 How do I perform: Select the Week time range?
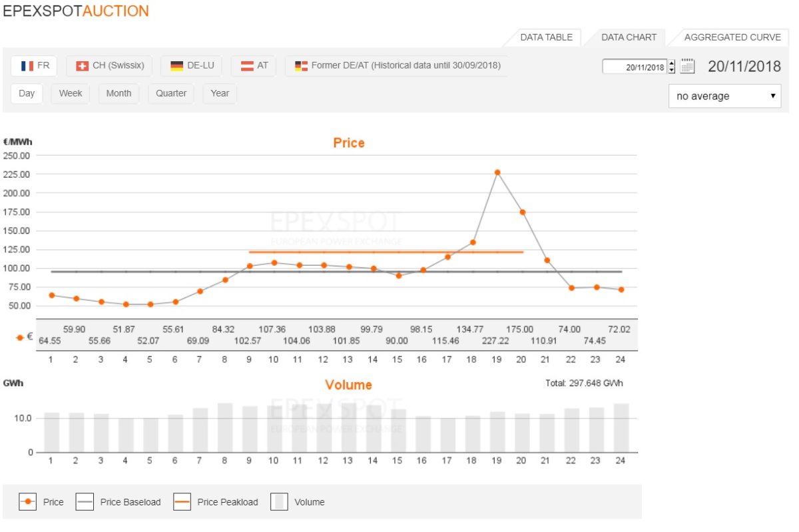click(x=70, y=93)
